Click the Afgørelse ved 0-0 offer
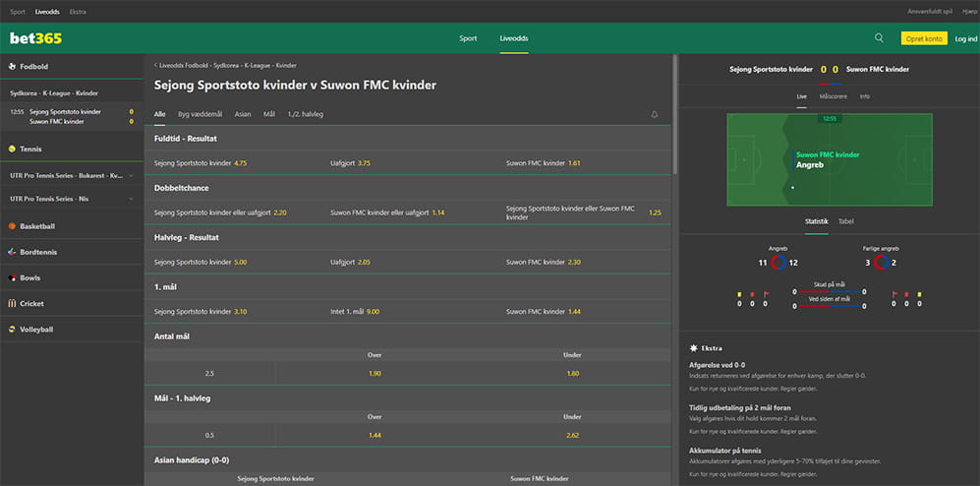The width and height of the screenshot is (980, 486). click(717, 365)
